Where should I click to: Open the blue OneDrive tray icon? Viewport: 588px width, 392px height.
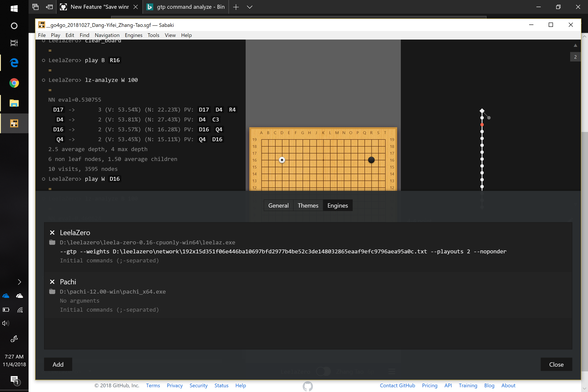coord(6,296)
